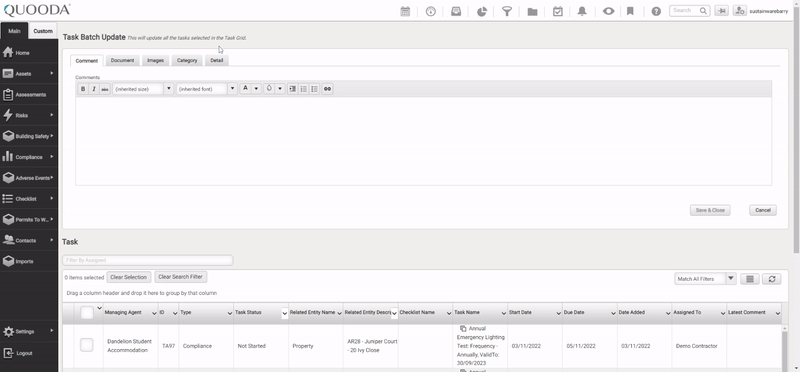Click the Clear Selection button
Viewport: 800px width, 372px height.
(129, 277)
